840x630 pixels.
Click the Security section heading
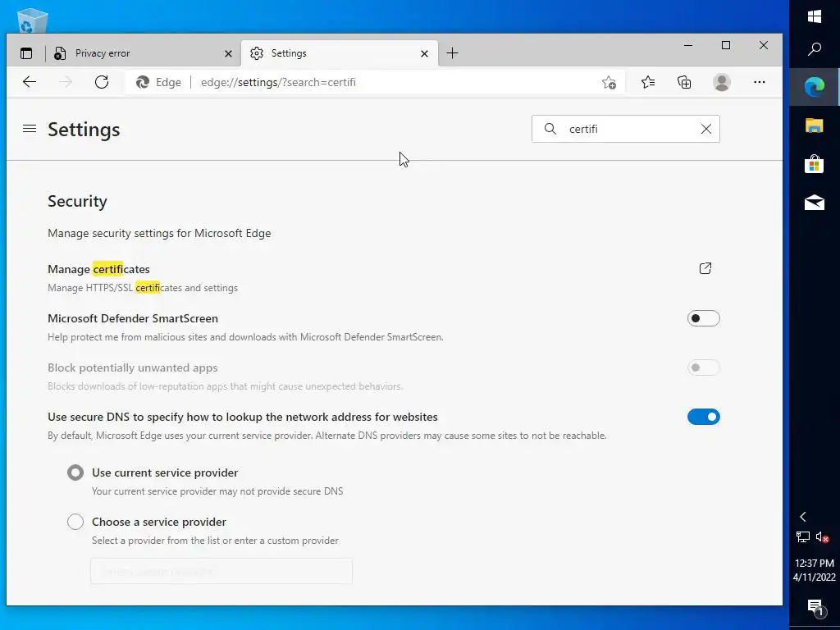click(77, 201)
